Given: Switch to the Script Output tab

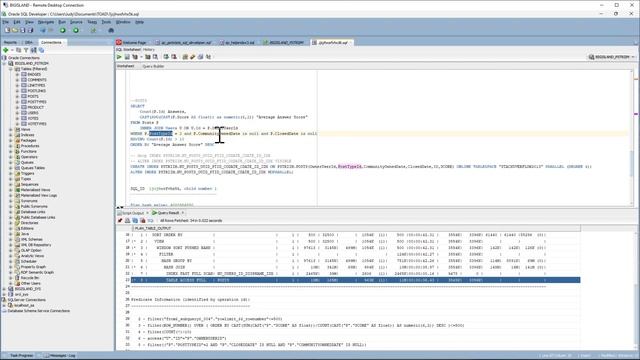Looking at the screenshot, I should coord(131,213).
